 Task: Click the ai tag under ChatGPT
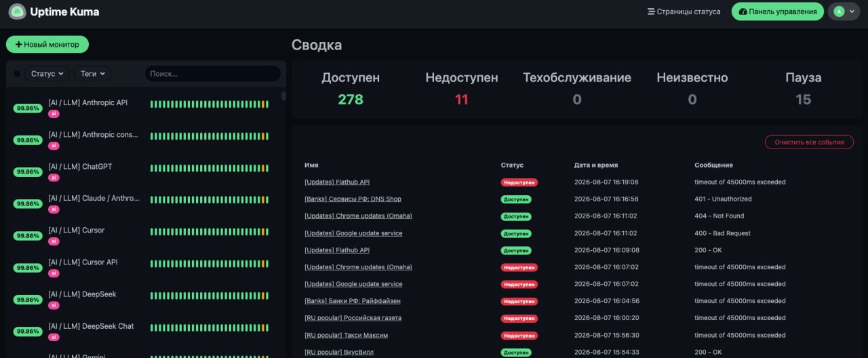(54, 178)
